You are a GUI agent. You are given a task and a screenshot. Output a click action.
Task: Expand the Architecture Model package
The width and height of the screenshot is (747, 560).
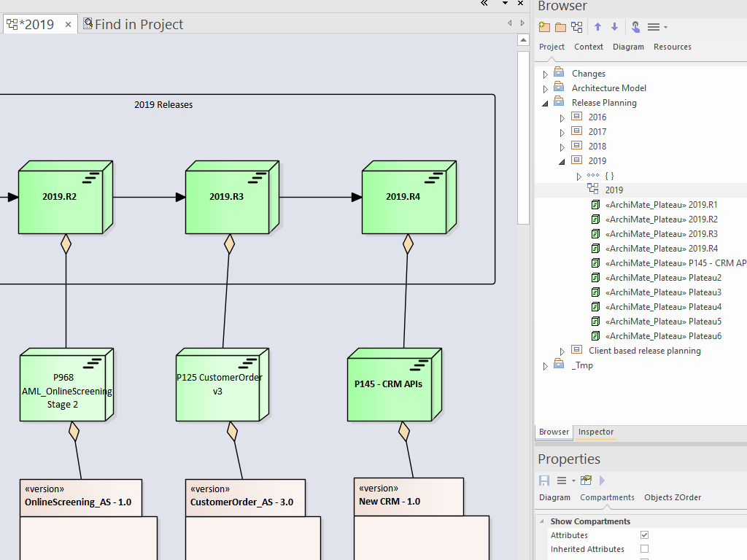click(x=546, y=88)
